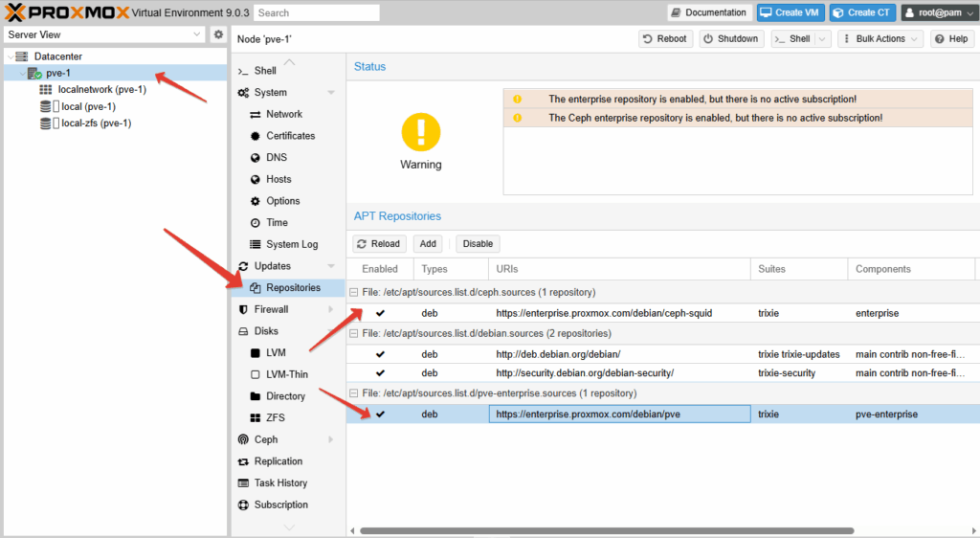Open the Bulk Actions dropdown

tap(880, 38)
